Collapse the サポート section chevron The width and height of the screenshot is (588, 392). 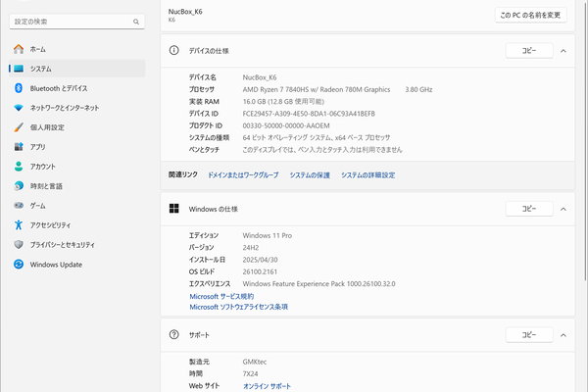(563, 335)
